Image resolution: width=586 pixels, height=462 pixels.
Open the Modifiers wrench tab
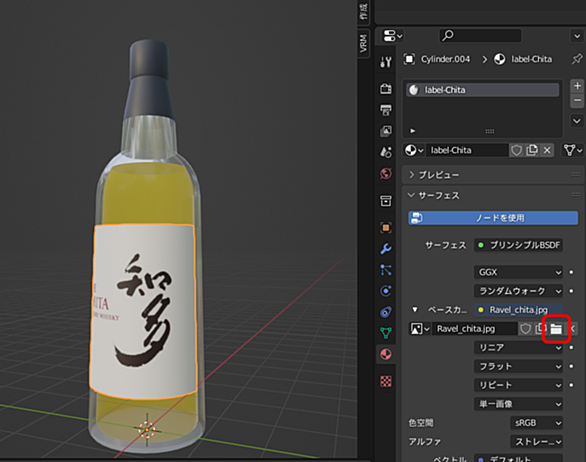pos(386,249)
